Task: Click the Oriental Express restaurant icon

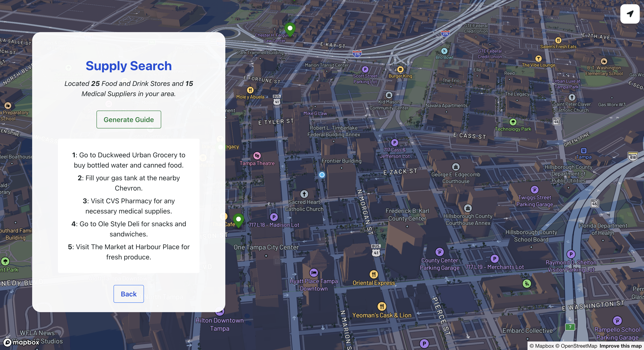Action: pos(374,274)
